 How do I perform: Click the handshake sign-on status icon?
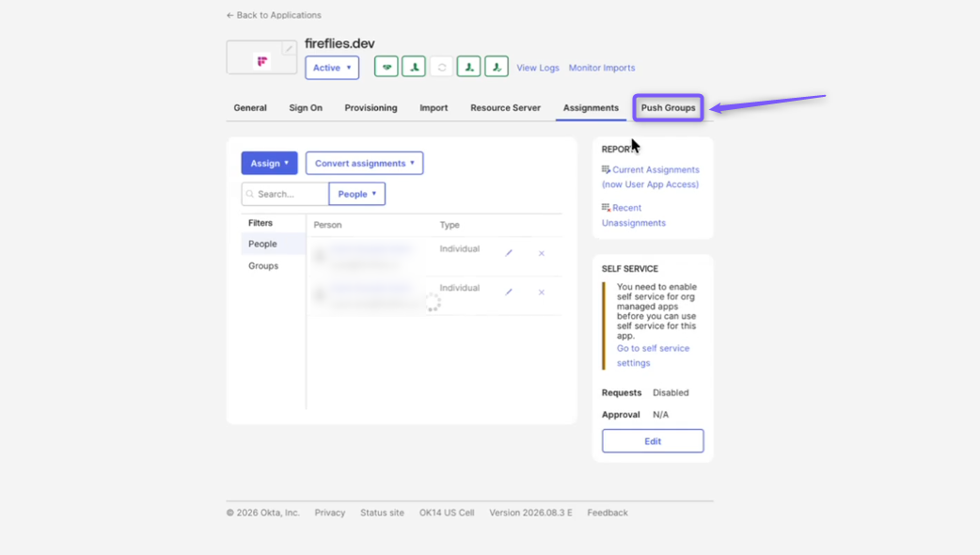[x=387, y=67]
